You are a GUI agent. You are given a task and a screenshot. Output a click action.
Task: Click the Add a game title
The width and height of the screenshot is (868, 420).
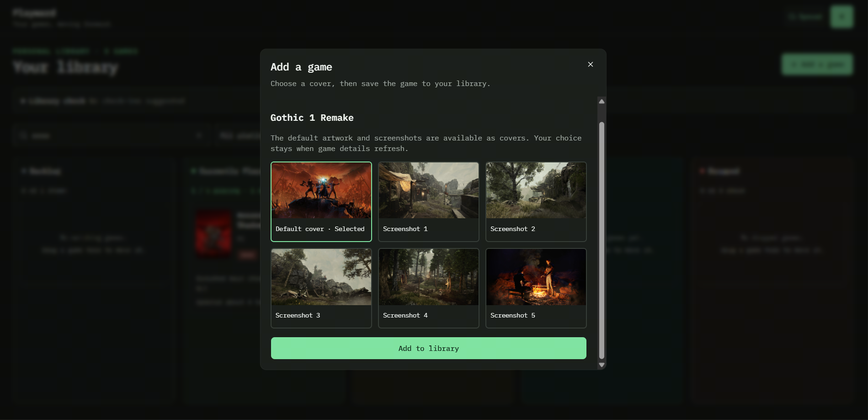[301, 67]
